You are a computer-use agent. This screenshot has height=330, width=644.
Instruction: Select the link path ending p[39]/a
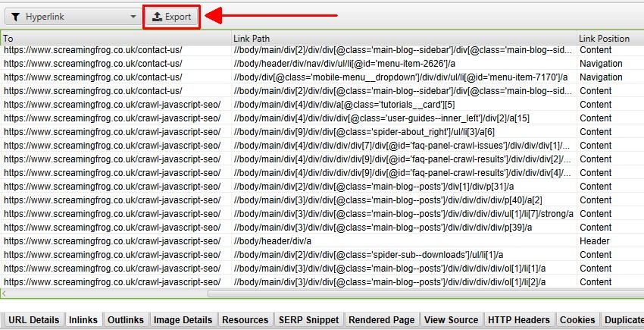coord(383,227)
